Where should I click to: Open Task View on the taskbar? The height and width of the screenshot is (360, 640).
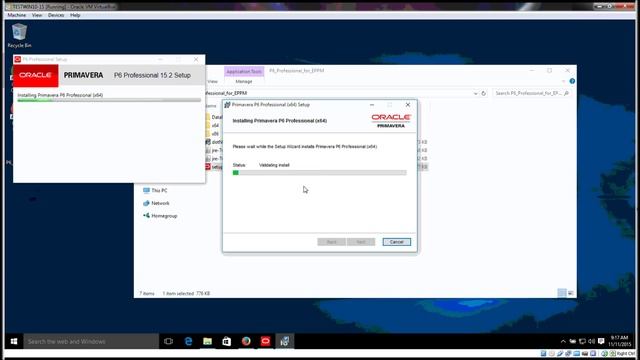[x=168, y=341]
